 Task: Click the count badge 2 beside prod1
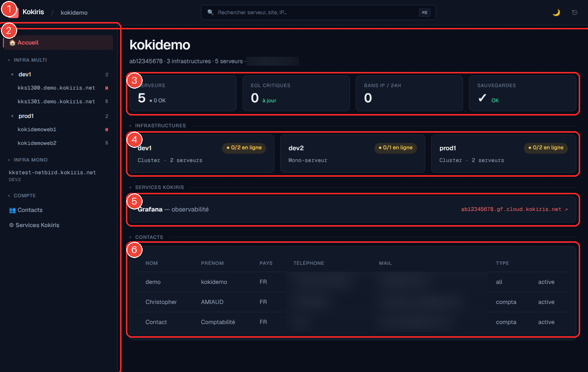[106, 116]
